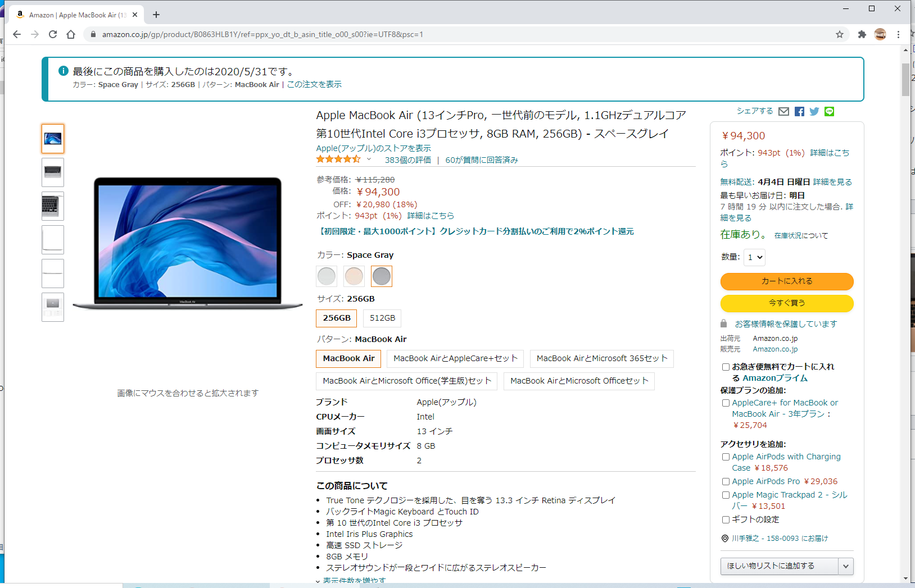Open the 数量 quantity dropdown
The image size is (915, 588).
[x=754, y=257]
